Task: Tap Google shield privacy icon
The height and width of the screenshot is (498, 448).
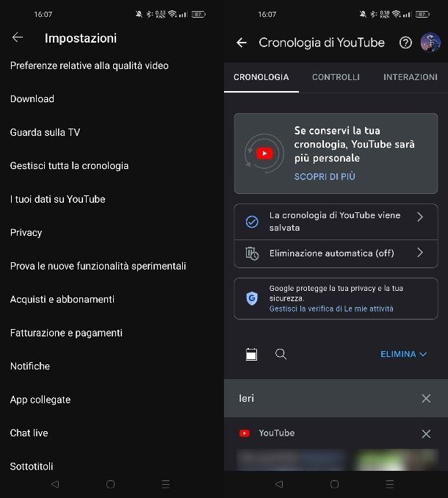Action: pos(252,298)
